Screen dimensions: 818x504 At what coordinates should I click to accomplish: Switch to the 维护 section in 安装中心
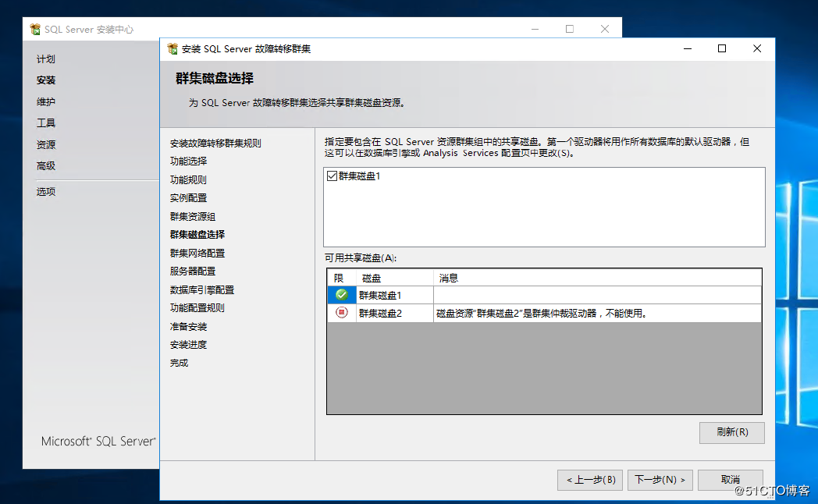pyautogui.click(x=45, y=101)
